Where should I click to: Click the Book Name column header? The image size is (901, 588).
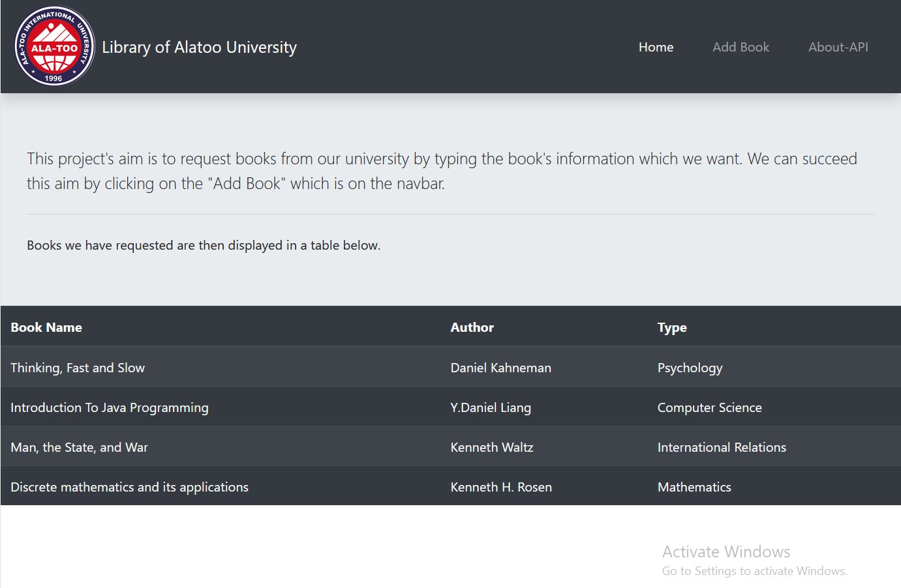(x=46, y=327)
